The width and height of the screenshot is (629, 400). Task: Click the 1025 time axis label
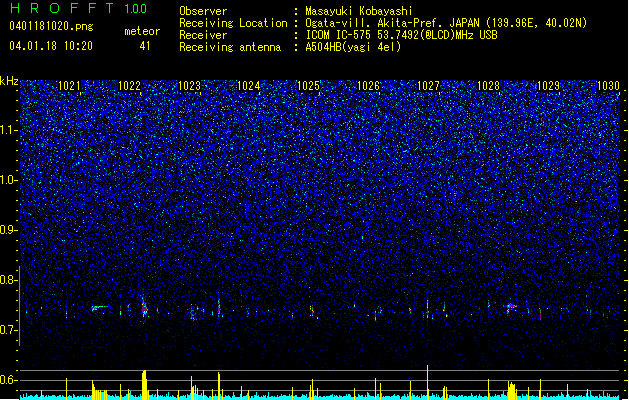308,86
